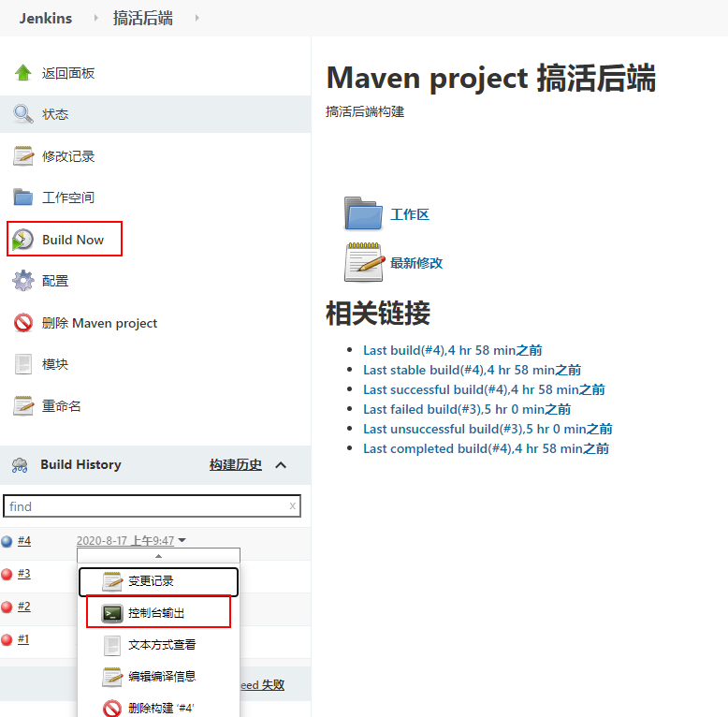Open 修改记录 sidebar link

[x=68, y=156]
